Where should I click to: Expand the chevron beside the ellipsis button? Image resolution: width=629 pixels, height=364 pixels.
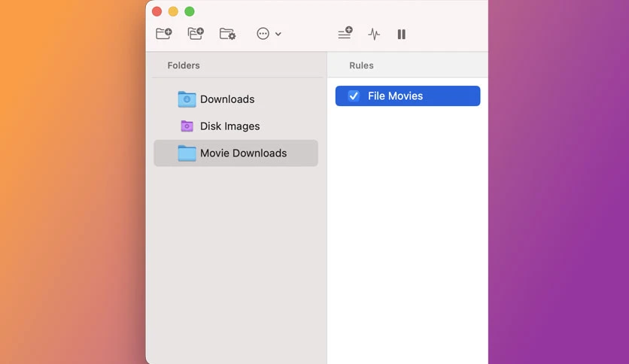278,34
